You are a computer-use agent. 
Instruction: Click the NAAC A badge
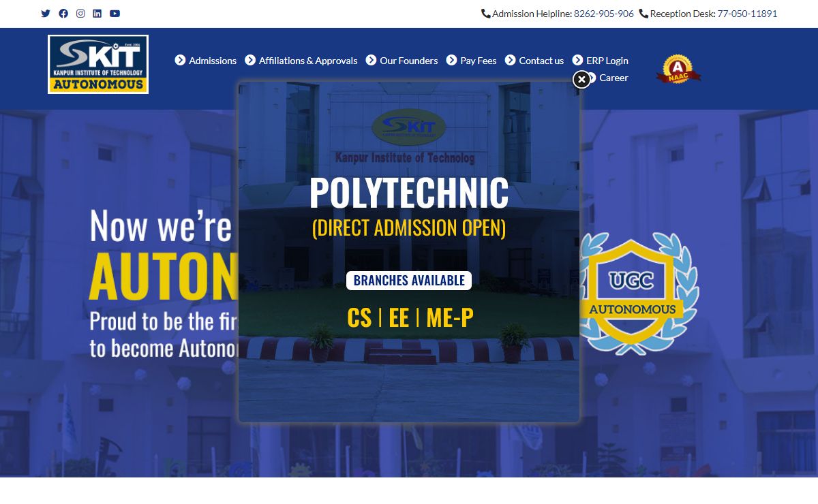click(x=678, y=69)
